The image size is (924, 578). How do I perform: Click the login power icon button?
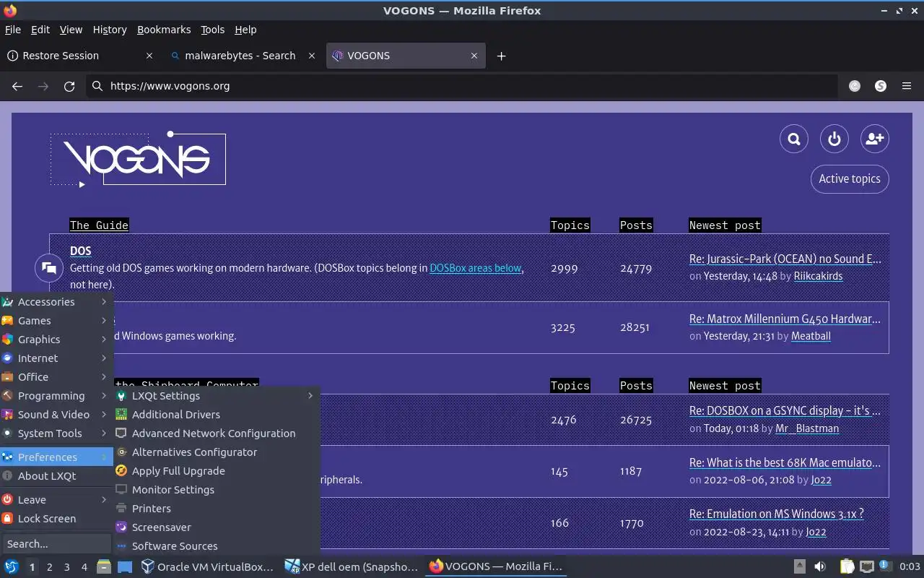pyautogui.click(x=834, y=139)
